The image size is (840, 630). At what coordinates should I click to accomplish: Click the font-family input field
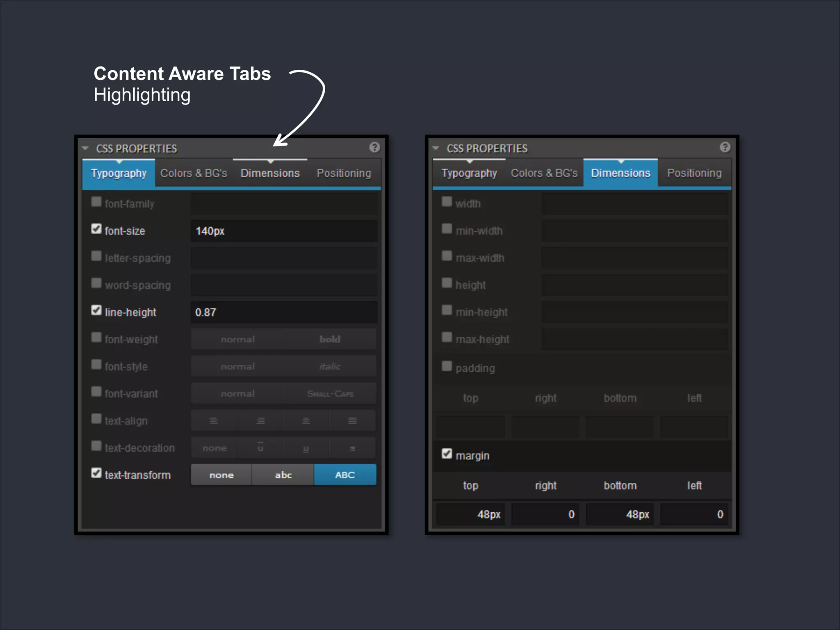[x=284, y=204]
